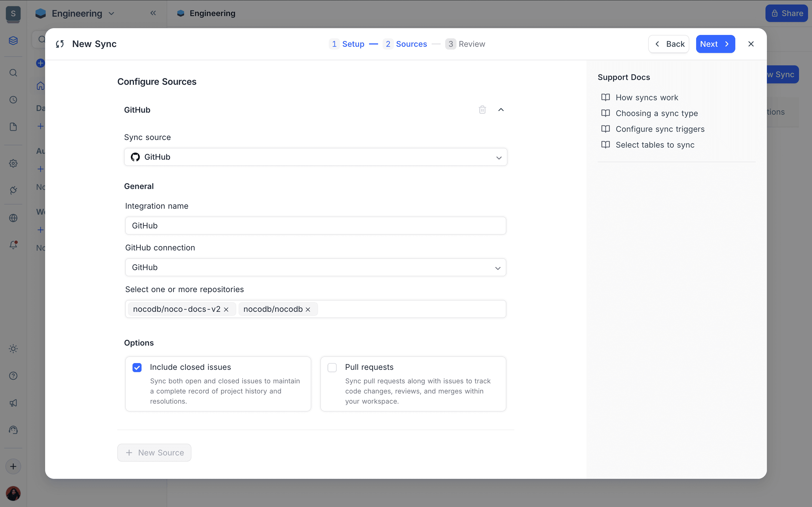
Task: Click the Back button
Action: click(668, 44)
